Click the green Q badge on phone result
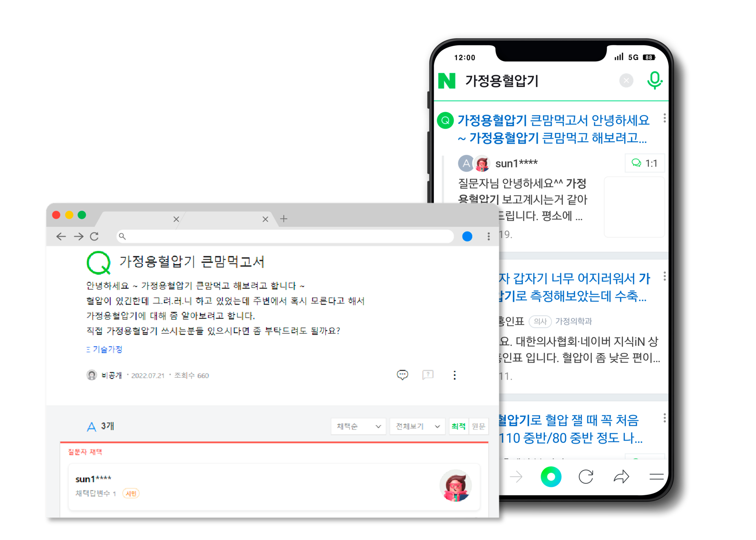This screenshot has height=540, width=756. point(445,121)
